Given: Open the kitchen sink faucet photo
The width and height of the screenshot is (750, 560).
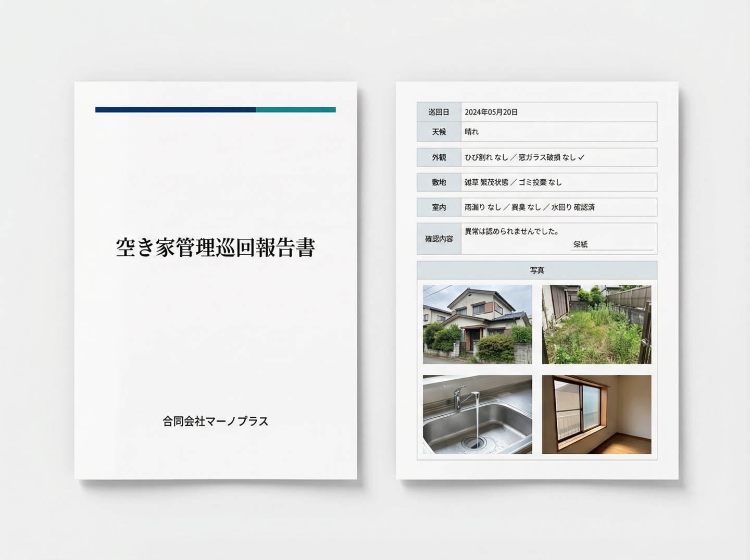Looking at the screenshot, I should point(477,414).
